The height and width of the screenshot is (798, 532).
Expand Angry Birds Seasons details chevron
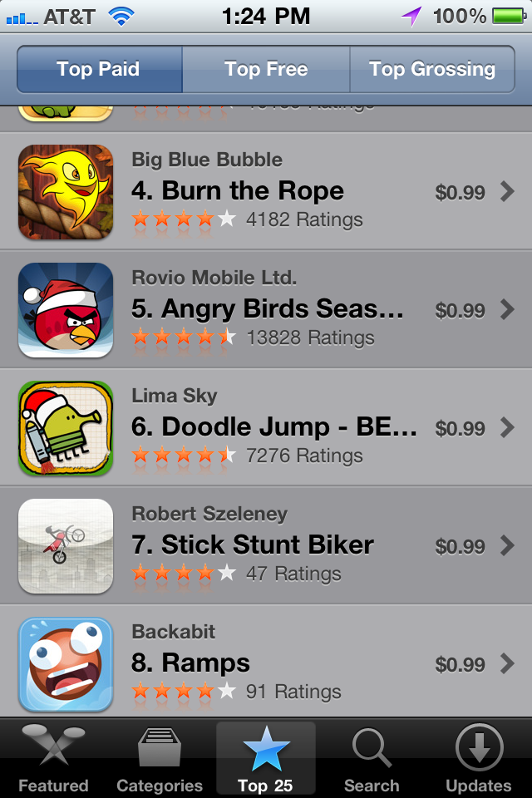[x=507, y=309]
